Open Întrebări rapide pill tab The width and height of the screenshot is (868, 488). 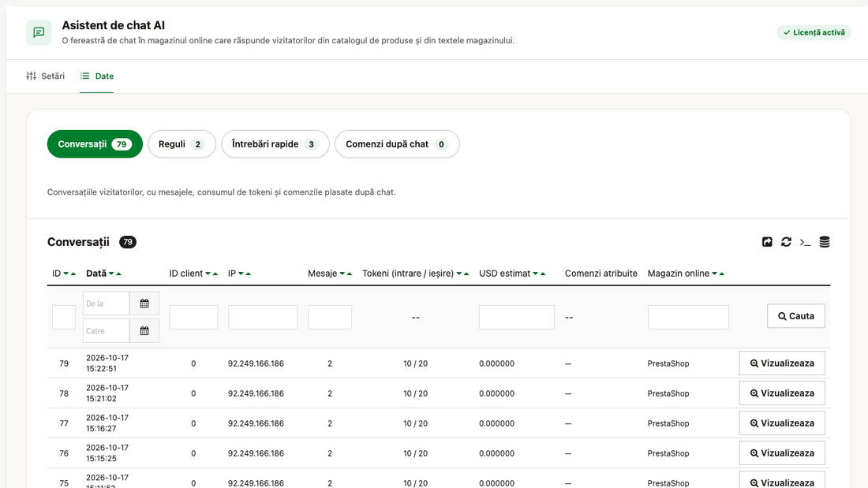(x=275, y=143)
